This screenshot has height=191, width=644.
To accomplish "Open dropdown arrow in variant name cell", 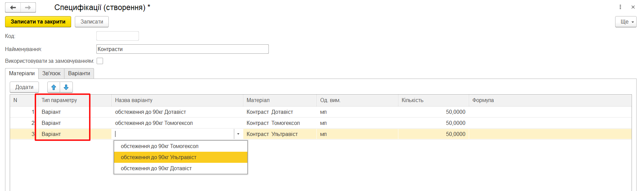I will tap(238, 134).
